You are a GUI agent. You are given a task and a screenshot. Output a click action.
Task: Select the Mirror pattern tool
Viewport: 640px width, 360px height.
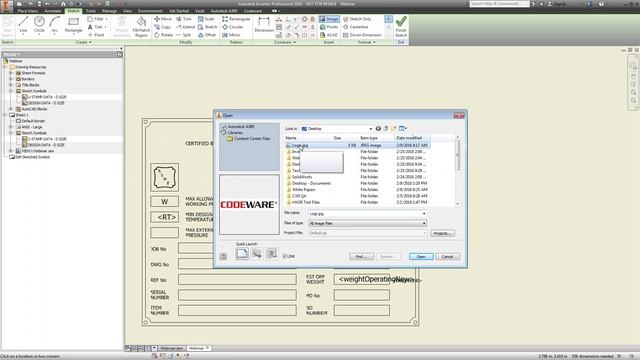(x=231, y=35)
